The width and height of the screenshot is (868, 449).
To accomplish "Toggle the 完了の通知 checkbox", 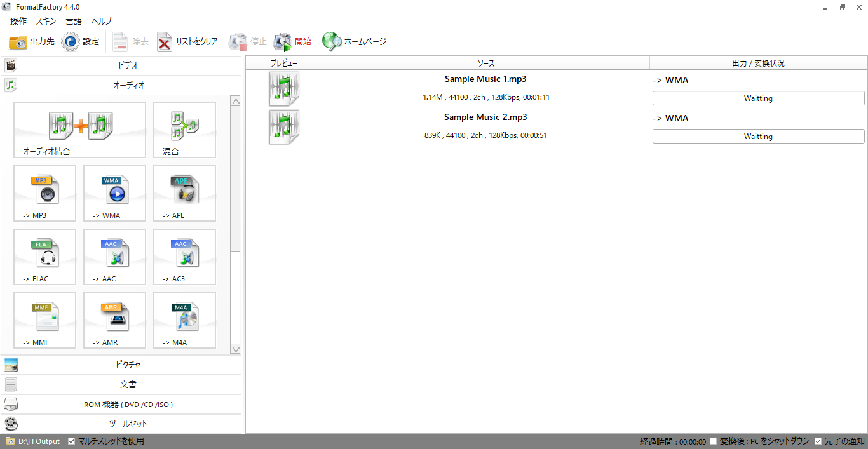I will click(818, 441).
